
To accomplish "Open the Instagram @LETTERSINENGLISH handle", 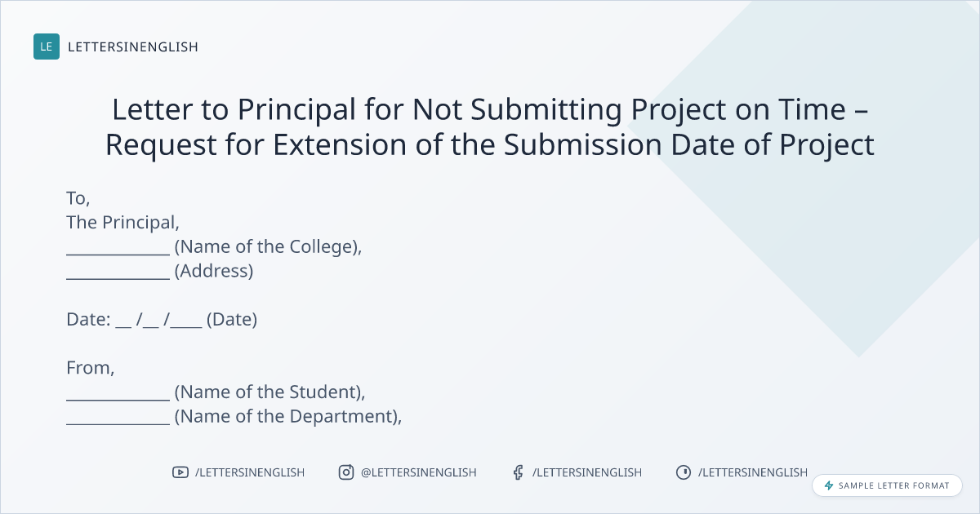I will (419, 472).
